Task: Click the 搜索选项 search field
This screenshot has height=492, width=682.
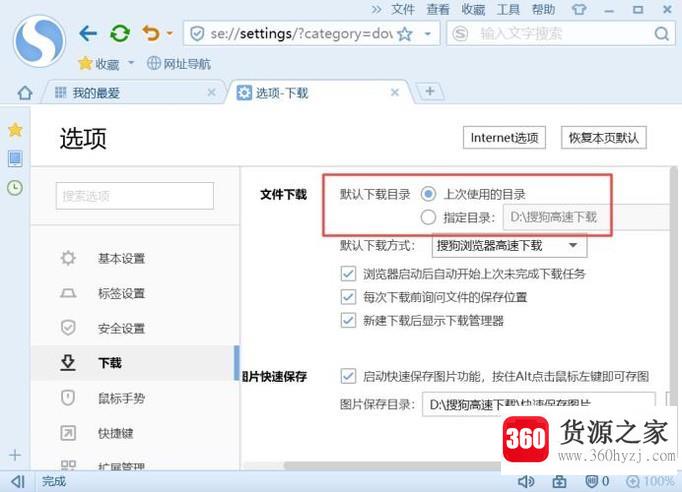Action: point(135,196)
